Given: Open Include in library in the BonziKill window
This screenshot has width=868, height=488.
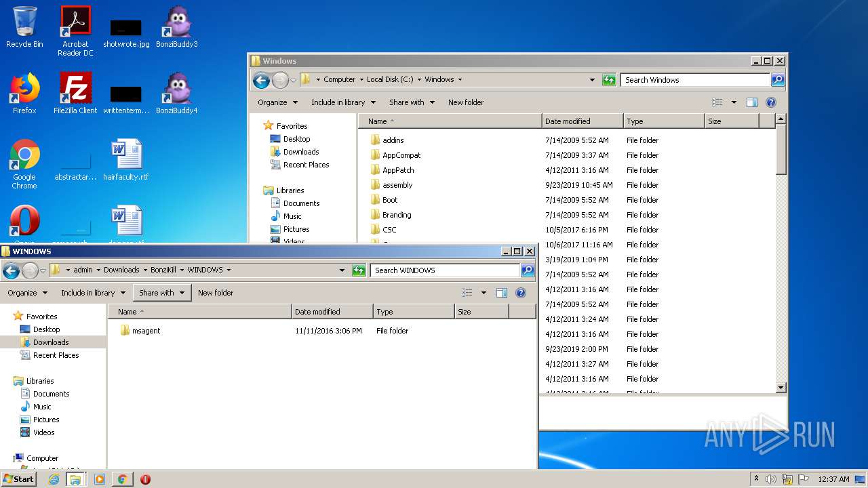Looking at the screenshot, I should click(x=93, y=293).
